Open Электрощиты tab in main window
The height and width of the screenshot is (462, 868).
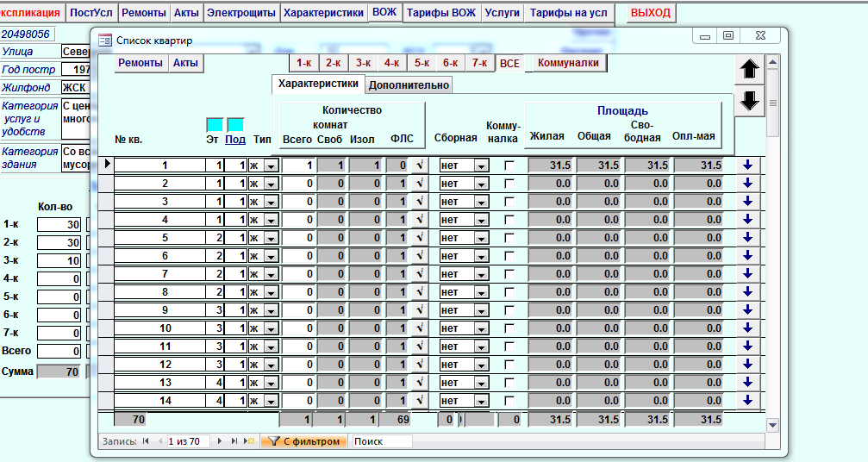point(241,13)
